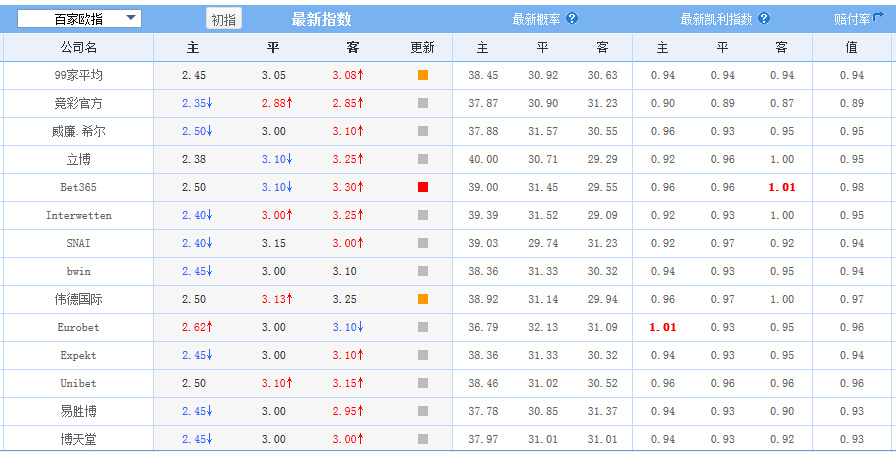The image size is (896, 452).
Task: Click the 公司名 column header
Action: pos(79,47)
